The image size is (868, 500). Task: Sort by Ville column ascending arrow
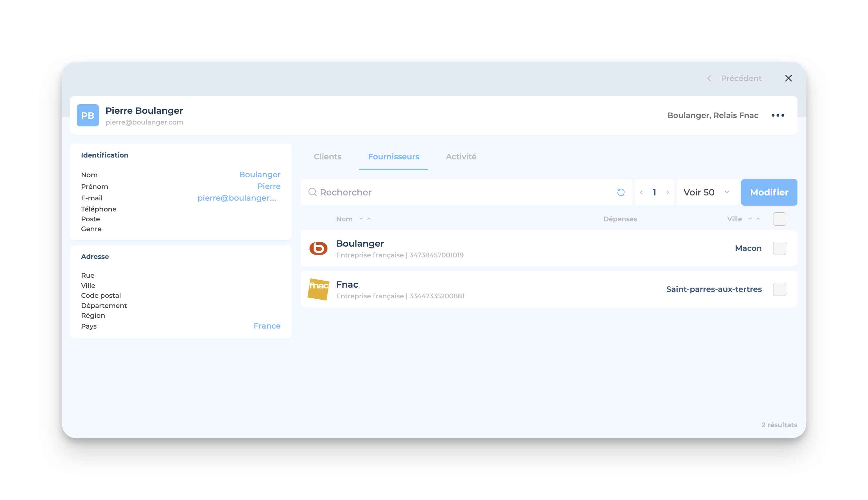pos(758,219)
